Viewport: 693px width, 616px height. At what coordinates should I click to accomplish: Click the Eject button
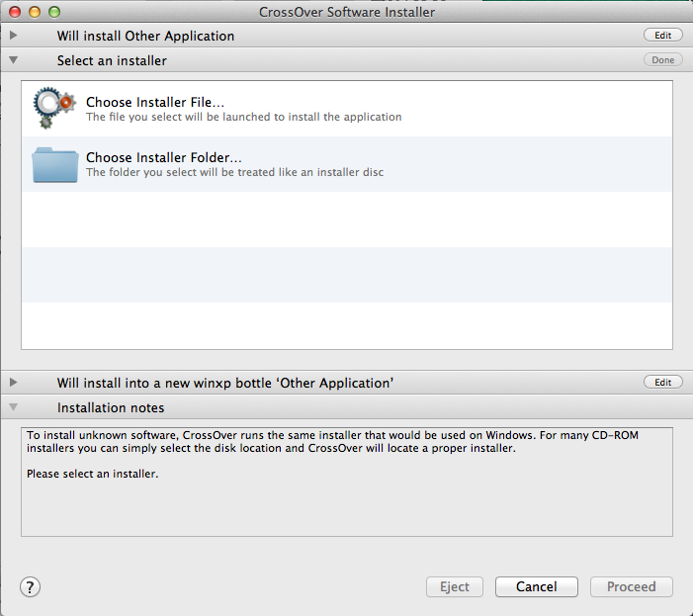pyautogui.click(x=455, y=587)
